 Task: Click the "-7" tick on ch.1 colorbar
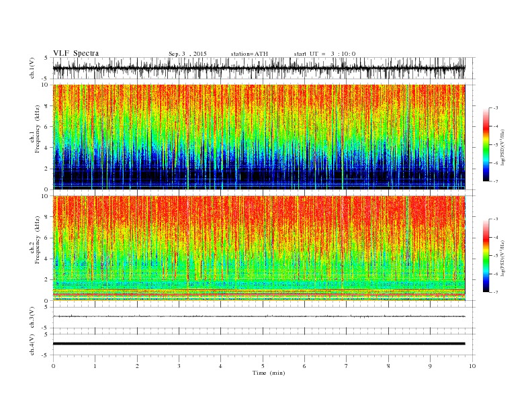[x=496, y=181]
